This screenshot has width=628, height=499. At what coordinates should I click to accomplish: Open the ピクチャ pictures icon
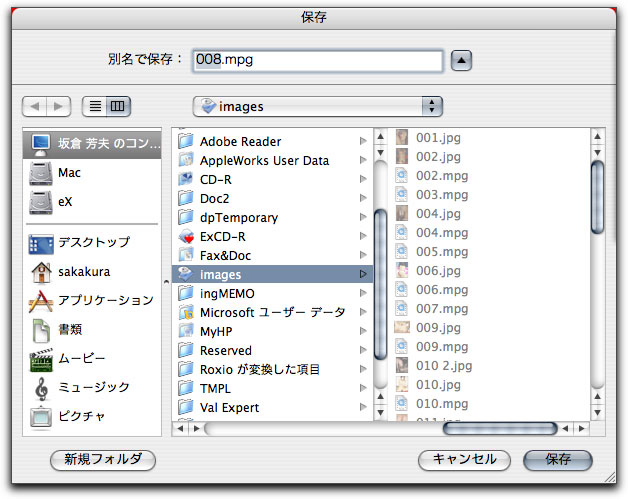(x=41, y=417)
